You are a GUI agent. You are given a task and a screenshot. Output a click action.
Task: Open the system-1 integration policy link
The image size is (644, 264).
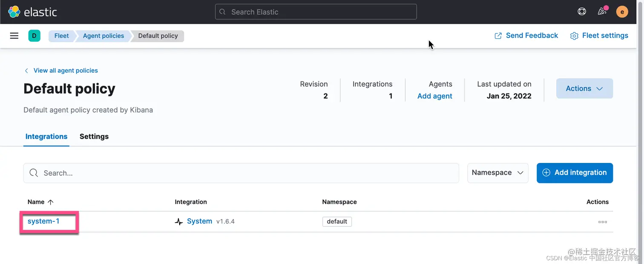pyautogui.click(x=43, y=221)
